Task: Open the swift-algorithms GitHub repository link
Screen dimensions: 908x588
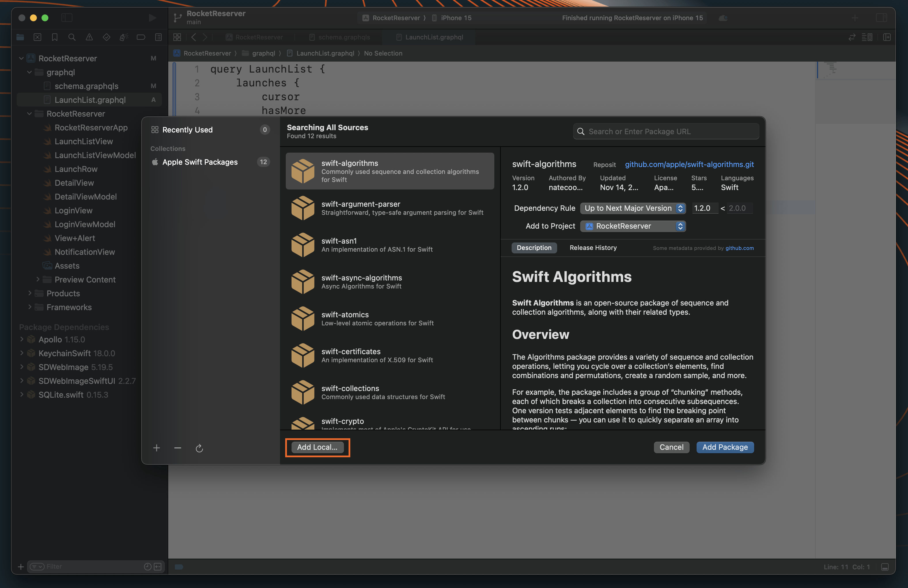Action: 689,164
